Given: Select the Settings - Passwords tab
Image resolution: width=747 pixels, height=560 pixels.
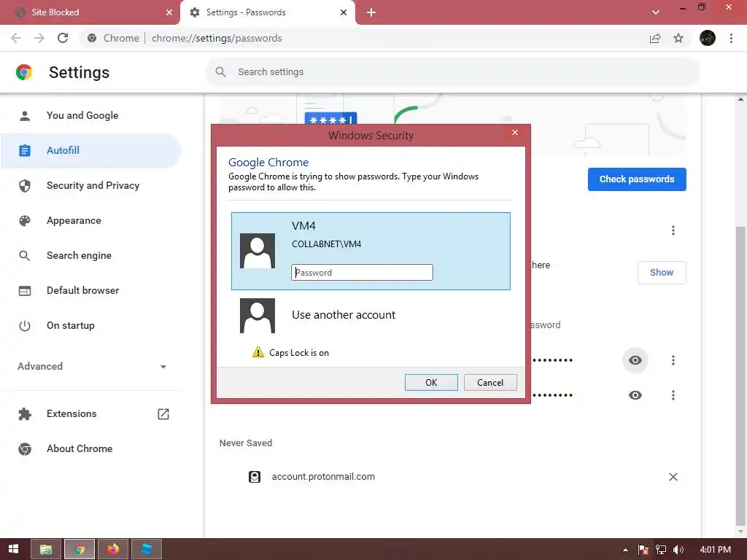Looking at the screenshot, I should coord(267,12).
